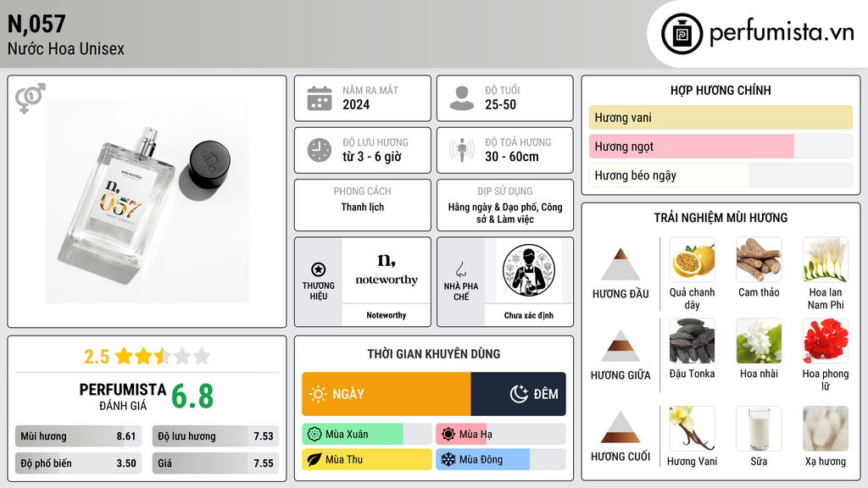Click the perfumista.vn site name

782,32
